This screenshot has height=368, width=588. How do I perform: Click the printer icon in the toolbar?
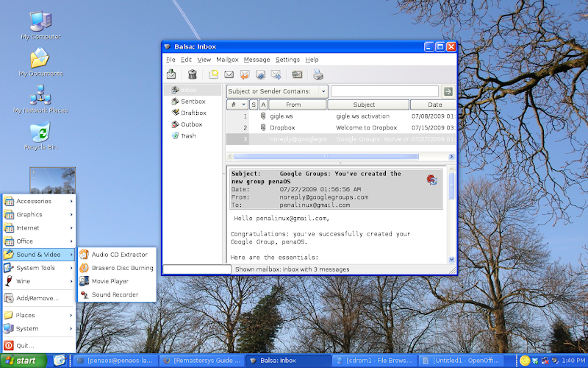pos(318,74)
